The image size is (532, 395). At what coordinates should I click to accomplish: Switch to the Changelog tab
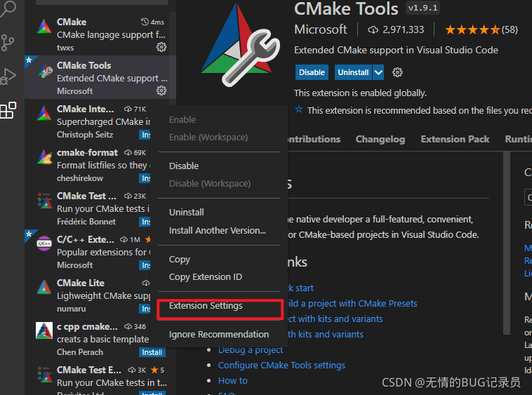pos(380,140)
